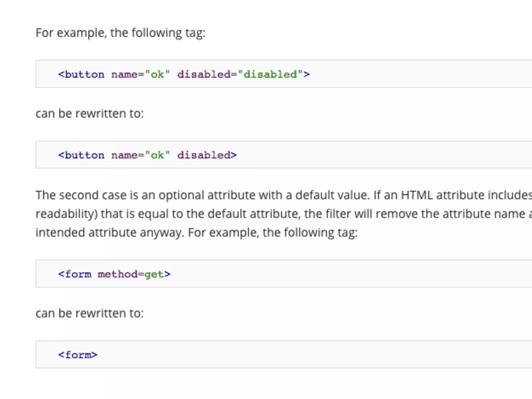Click the final "<form>" code snippet
This screenshot has height=399, width=532.
click(78, 355)
